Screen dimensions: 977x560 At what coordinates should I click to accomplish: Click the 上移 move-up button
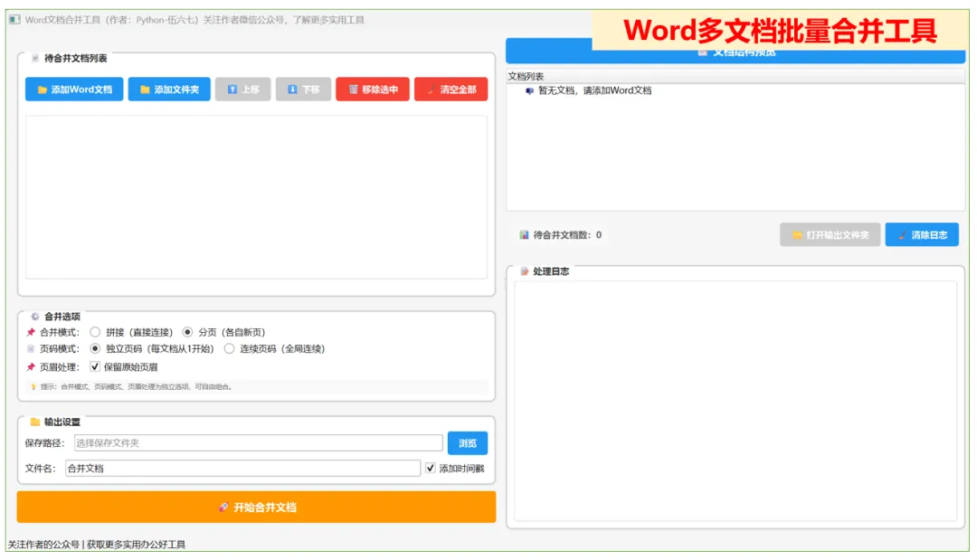[243, 89]
